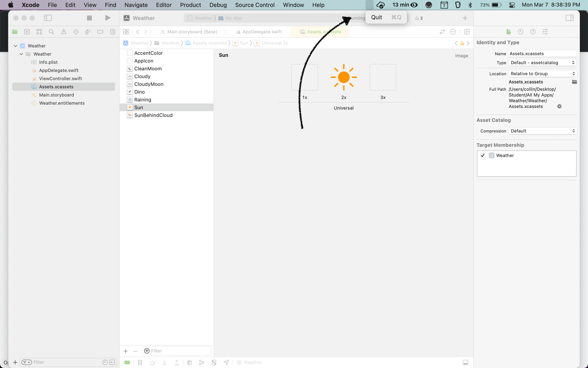Open the Issue navigator warning icon

tap(64, 32)
